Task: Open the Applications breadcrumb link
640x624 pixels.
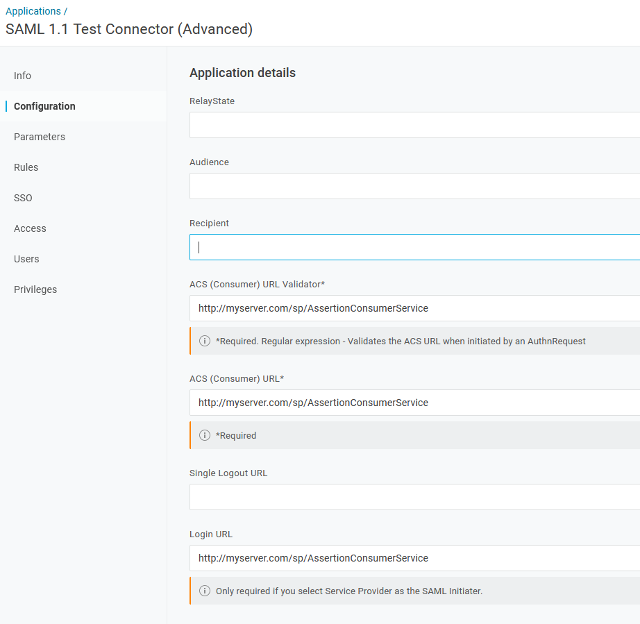Action: 33,11
